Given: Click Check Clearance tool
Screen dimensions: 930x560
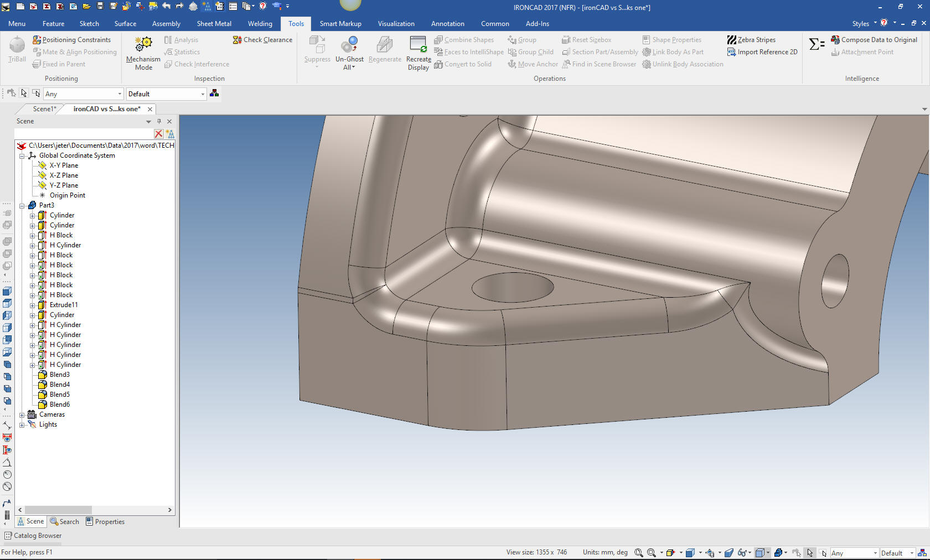Looking at the screenshot, I should 262,40.
